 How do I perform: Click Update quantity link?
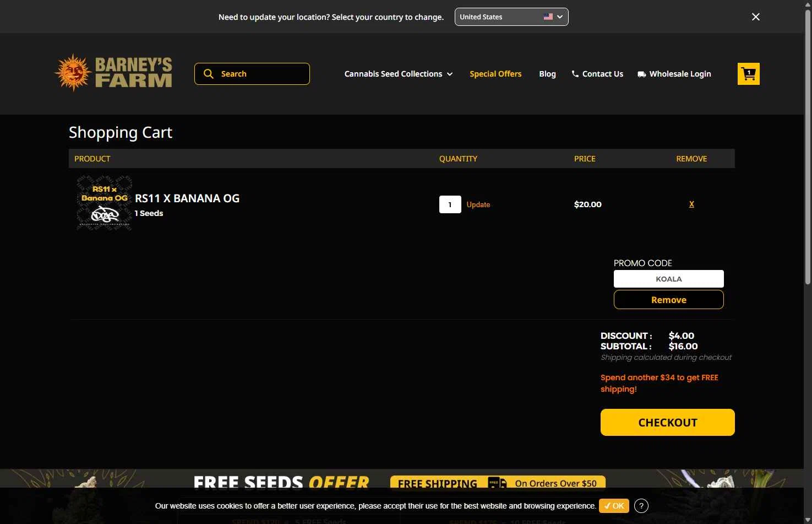[x=478, y=204]
